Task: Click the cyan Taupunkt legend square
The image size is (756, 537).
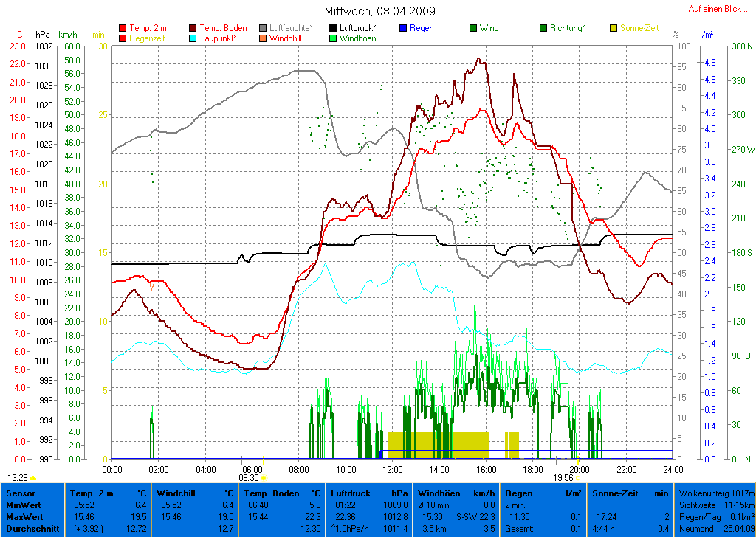Action: (193, 38)
